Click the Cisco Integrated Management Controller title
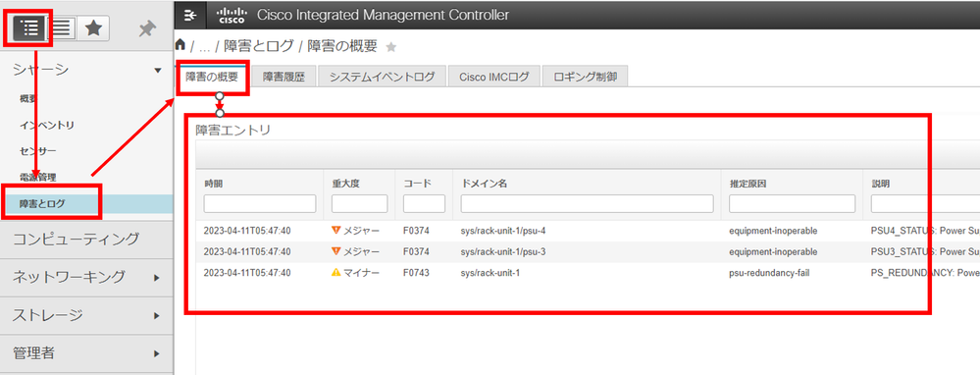Image resolution: width=980 pixels, height=375 pixels. point(384,15)
